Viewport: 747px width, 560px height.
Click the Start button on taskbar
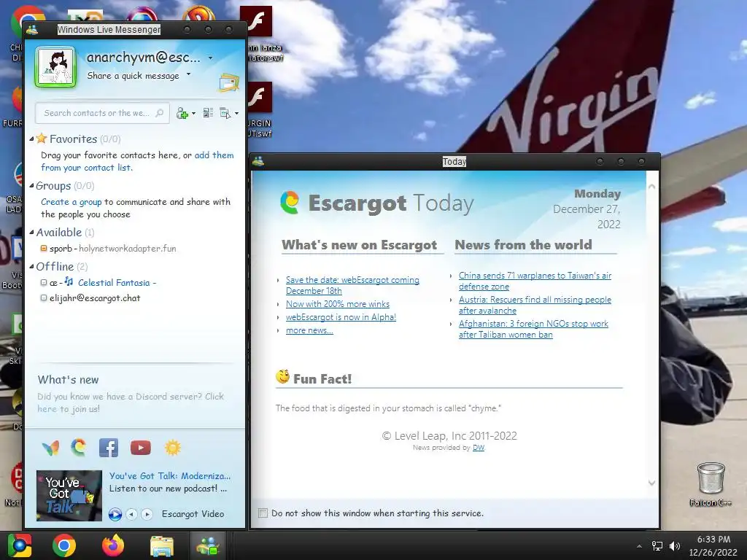19,545
